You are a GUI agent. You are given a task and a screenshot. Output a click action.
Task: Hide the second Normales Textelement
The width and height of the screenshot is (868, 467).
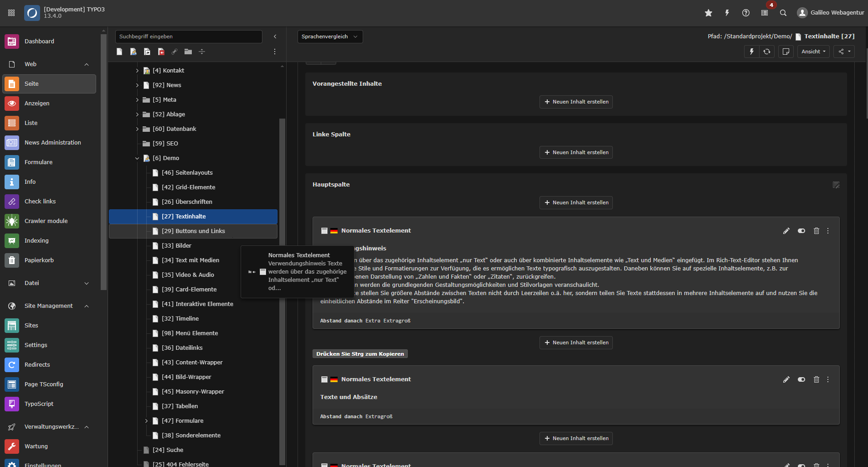pos(801,379)
